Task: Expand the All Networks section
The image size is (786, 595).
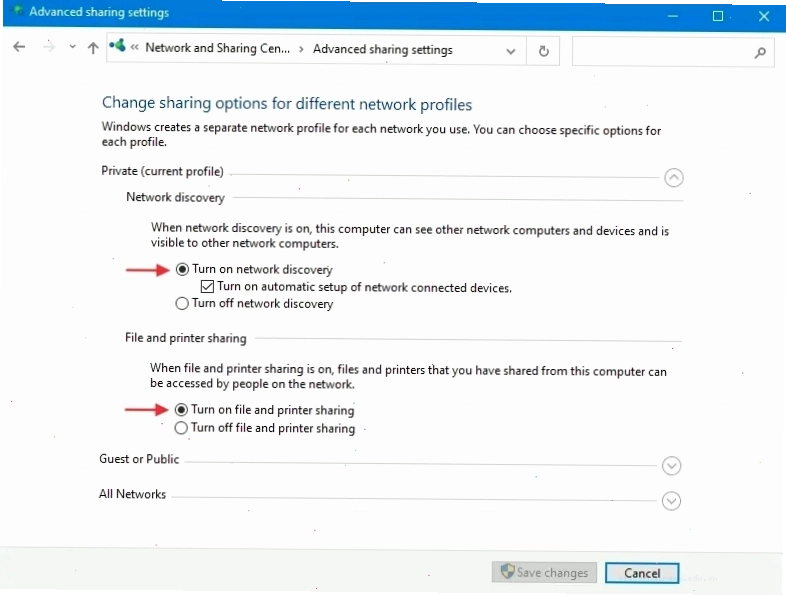Action: pyautogui.click(x=671, y=501)
